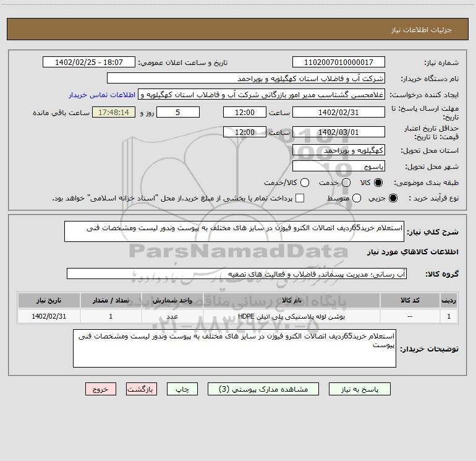Select the کالا radio button
This screenshot has height=461, width=476.
coord(378,183)
